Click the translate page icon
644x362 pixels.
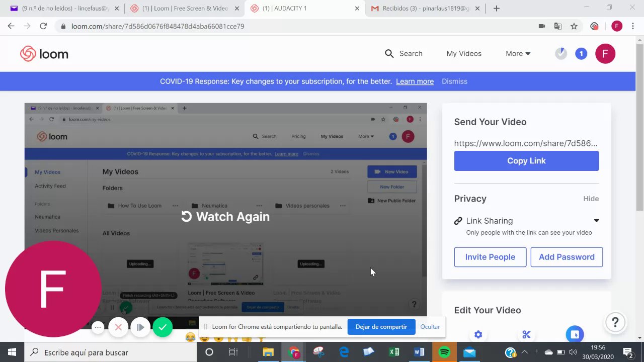pos(558,26)
